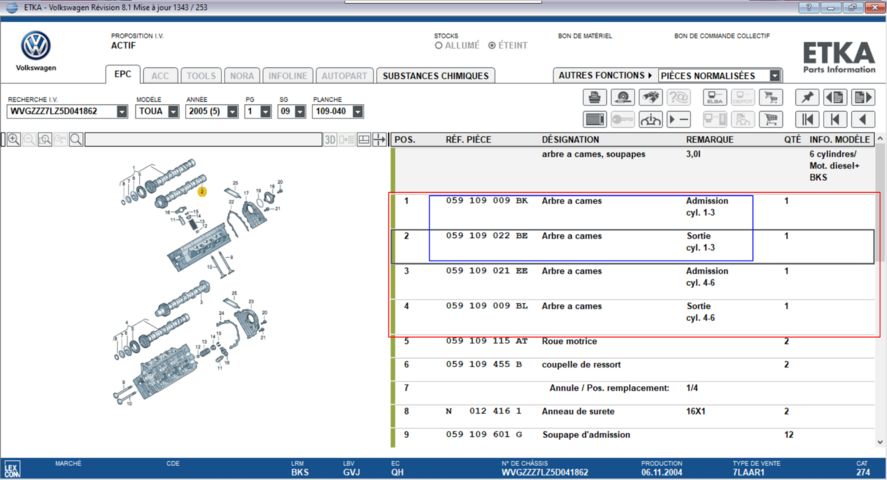Click the plain left triangle icon
This screenshot has height=480, width=887.
[x=863, y=119]
